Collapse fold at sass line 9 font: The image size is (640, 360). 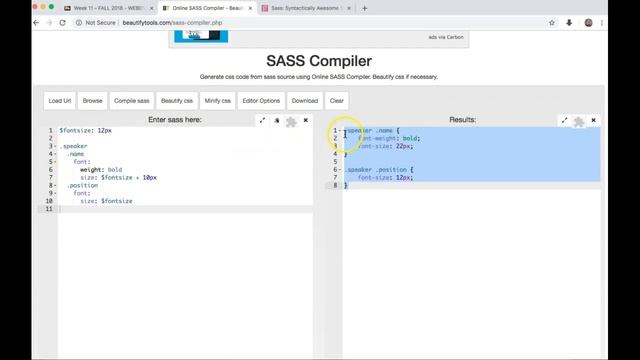pos(56,193)
